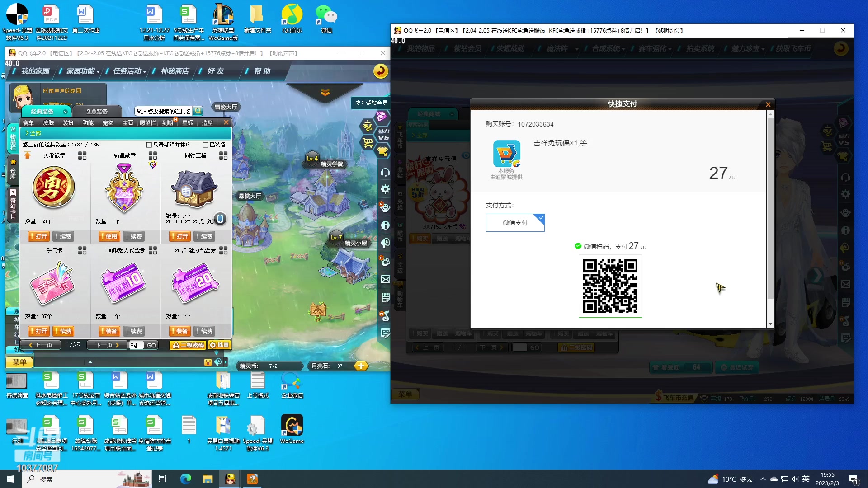
Task: Click 使用 button under 钻皇勋章
Action: (x=109, y=236)
